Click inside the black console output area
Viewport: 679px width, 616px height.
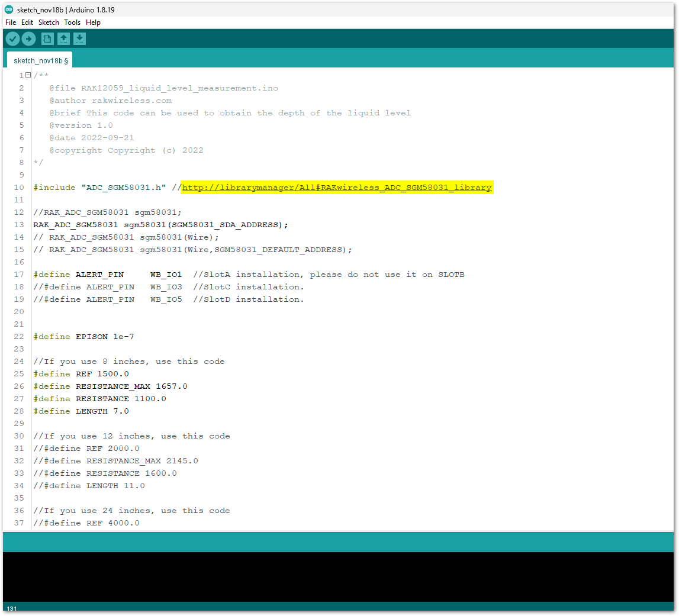(338, 576)
